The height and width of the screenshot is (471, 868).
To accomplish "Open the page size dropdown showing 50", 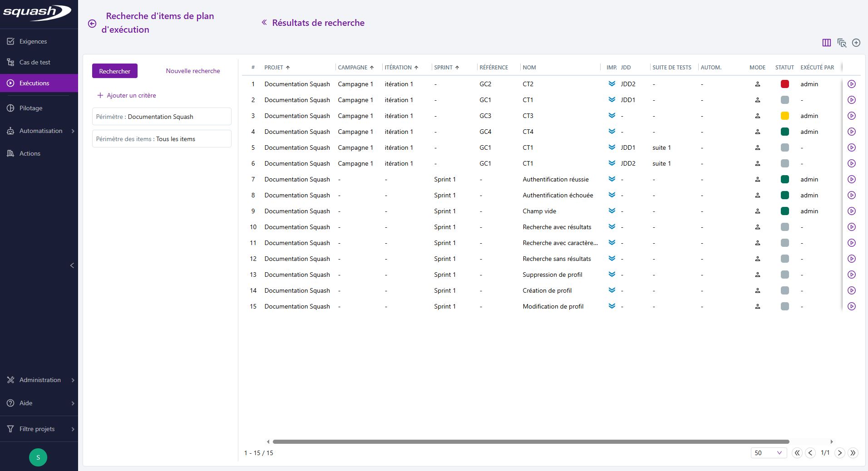I will (x=768, y=453).
